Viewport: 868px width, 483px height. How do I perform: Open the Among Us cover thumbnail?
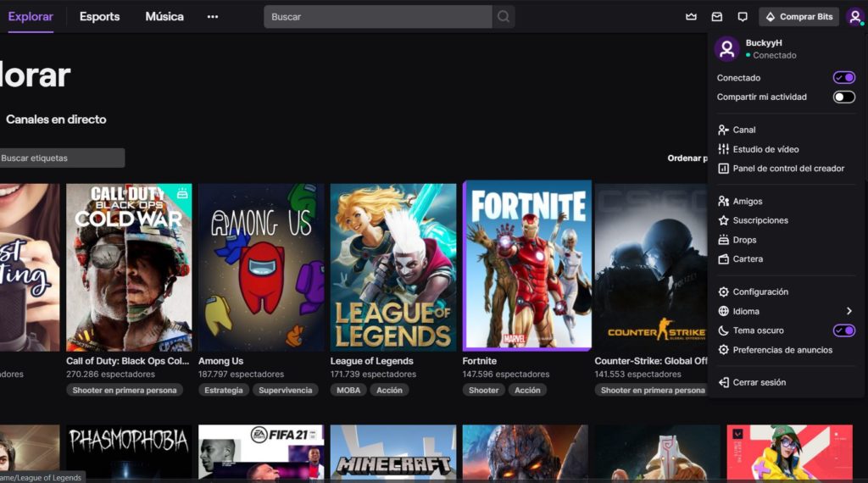[261, 267]
